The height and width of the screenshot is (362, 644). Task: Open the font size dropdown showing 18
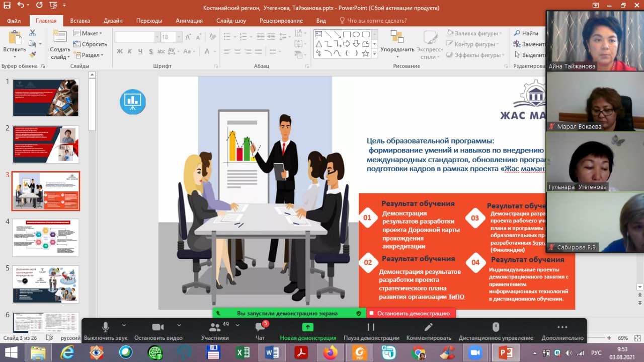tap(178, 37)
